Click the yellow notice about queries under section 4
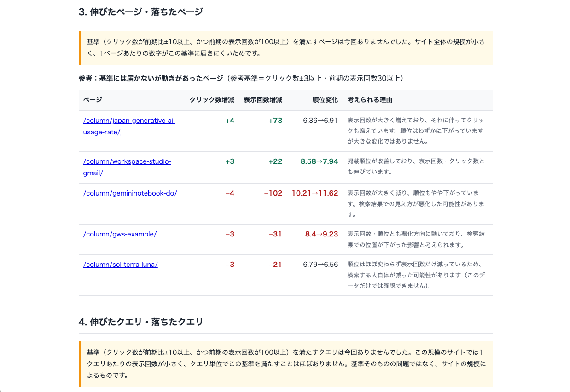 coord(286,364)
